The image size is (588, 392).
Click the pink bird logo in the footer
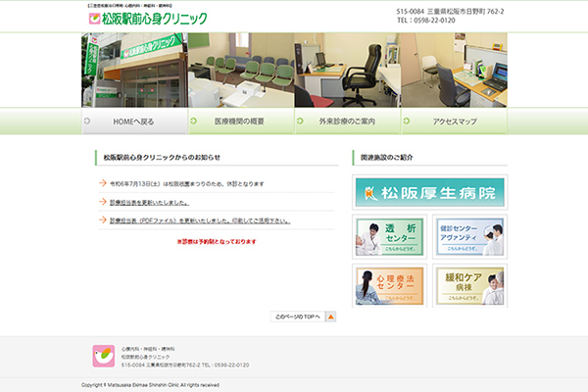[x=103, y=355]
